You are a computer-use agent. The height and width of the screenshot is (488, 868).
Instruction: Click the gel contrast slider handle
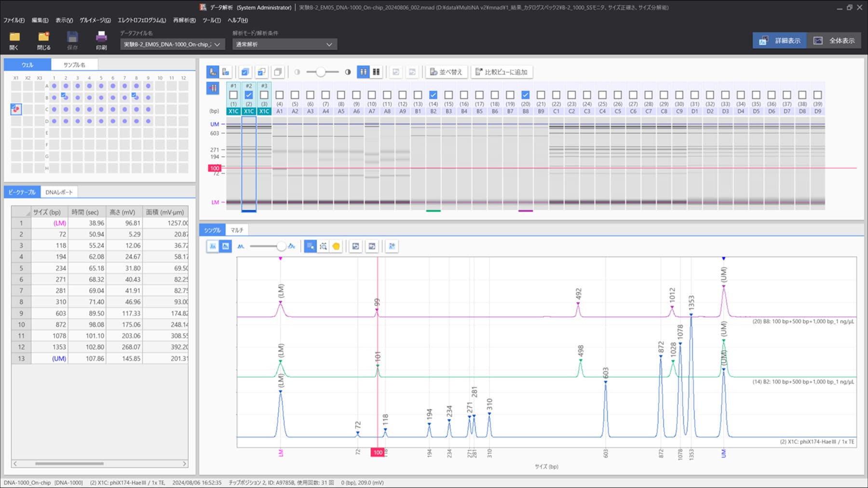[x=321, y=72]
